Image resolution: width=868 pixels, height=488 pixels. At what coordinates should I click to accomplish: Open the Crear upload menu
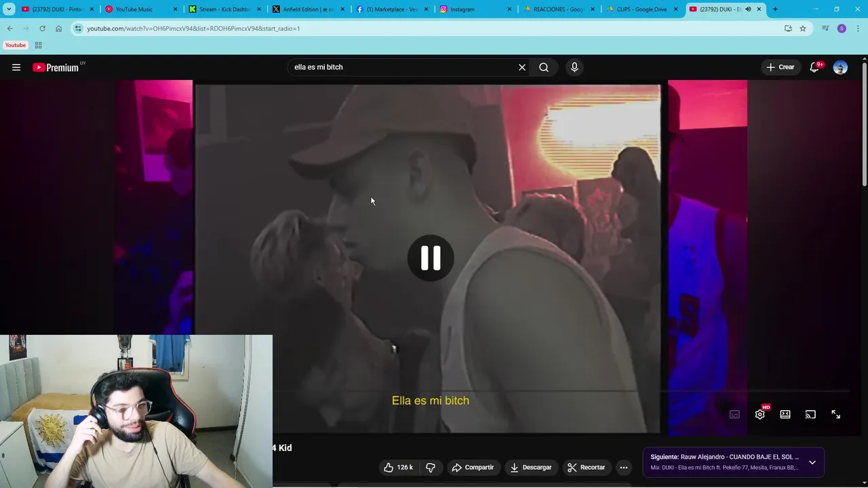click(x=780, y=67)
